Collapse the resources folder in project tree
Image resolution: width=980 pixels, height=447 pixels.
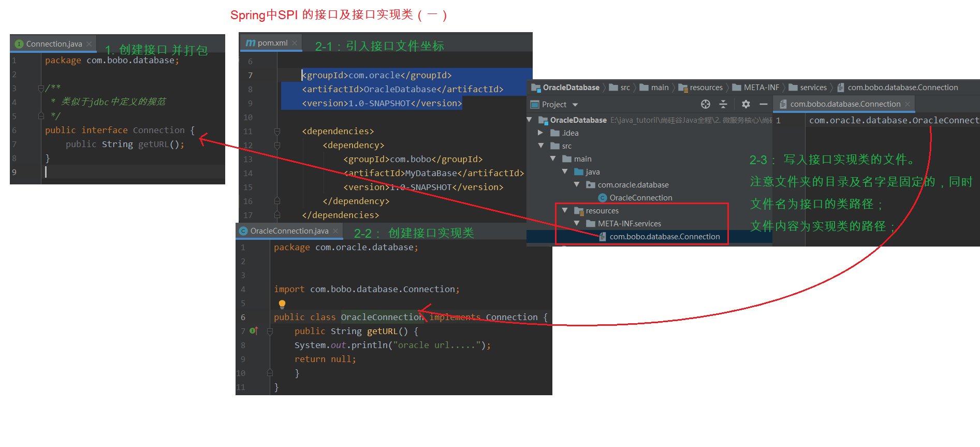(565, 210)
